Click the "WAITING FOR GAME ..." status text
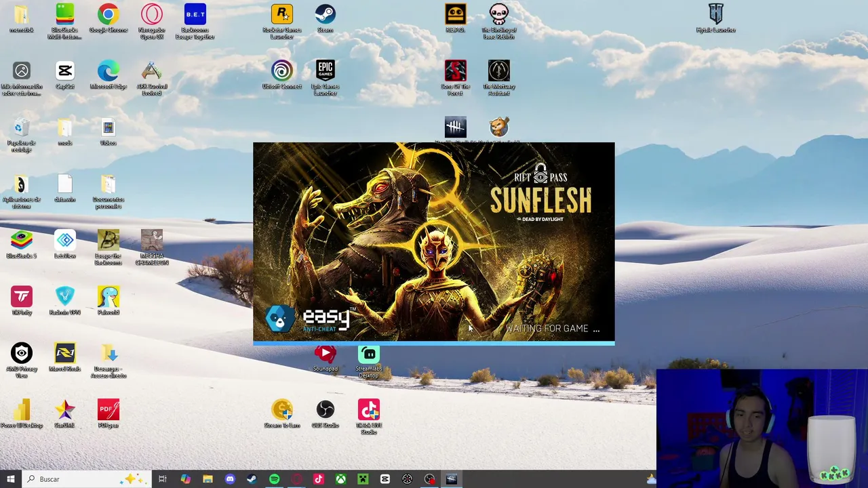This screenshot has width=868, height=488. point(552,329)
